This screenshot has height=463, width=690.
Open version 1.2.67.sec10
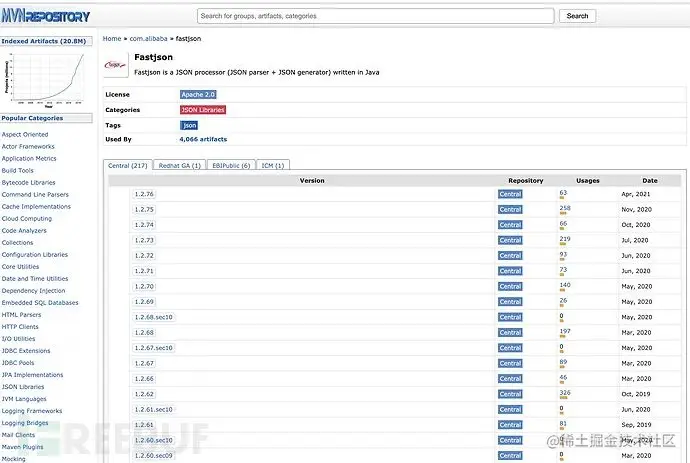click(x=154, y=348)
